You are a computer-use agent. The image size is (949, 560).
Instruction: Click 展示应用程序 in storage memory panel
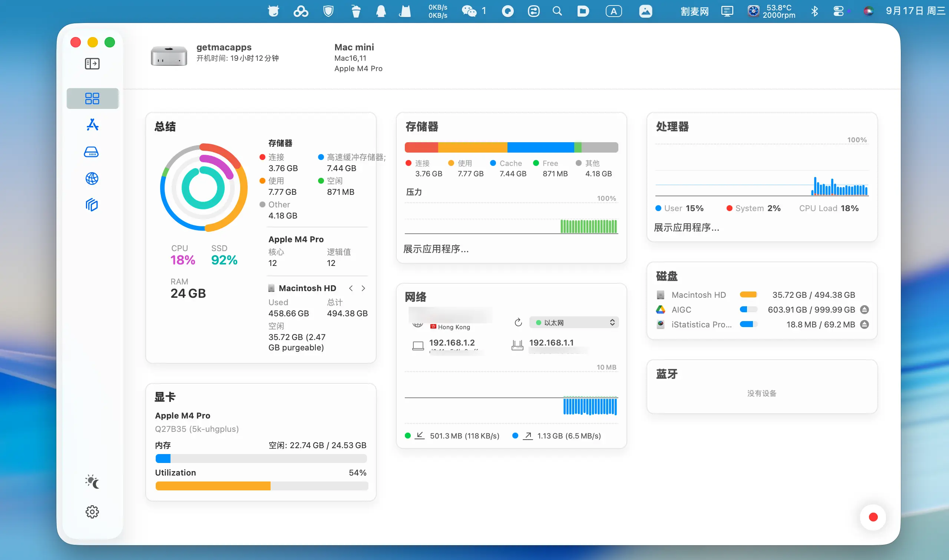(x=436, y=249)
